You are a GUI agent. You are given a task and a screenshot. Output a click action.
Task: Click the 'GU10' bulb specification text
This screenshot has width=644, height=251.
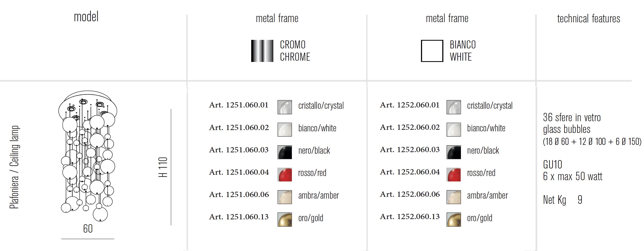(x=552, y=165)
